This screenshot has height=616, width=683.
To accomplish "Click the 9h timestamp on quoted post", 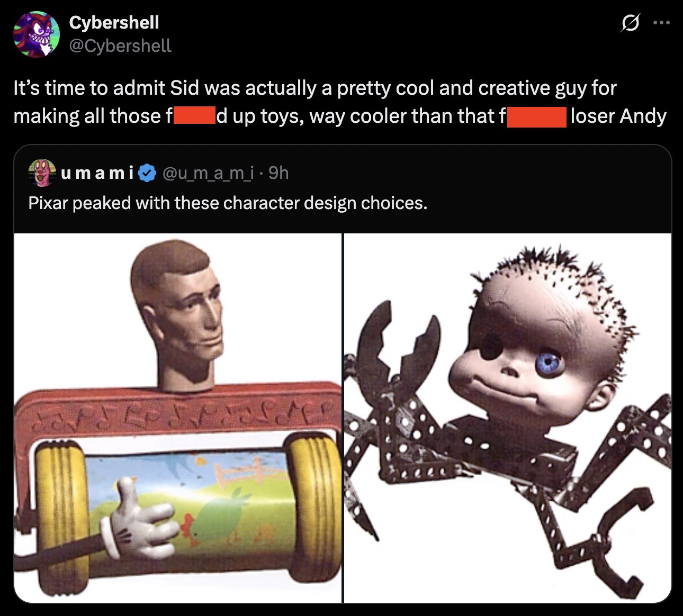I will (278, 173).
